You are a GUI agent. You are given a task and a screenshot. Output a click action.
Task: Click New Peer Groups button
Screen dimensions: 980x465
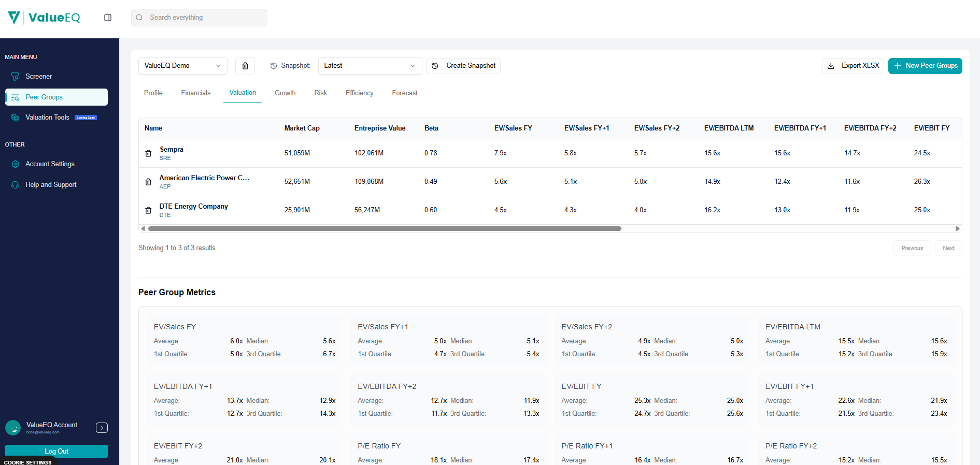[x=925, y=66]
